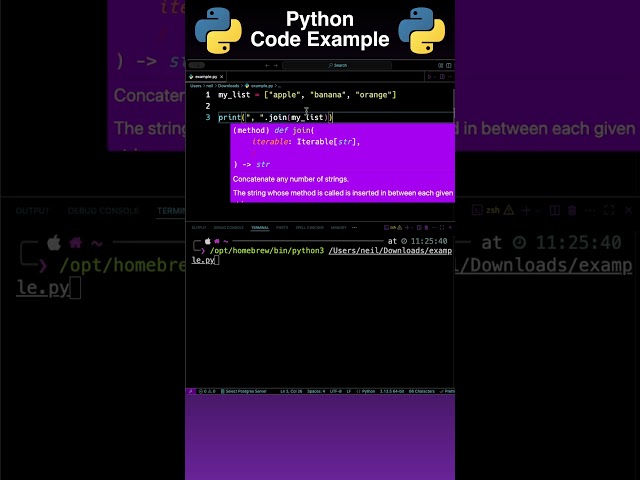Image resolution: width=640 pixels, height=480 pixels.
Task: Click the editor vertical scrollbar
Action: coord(453,104)
